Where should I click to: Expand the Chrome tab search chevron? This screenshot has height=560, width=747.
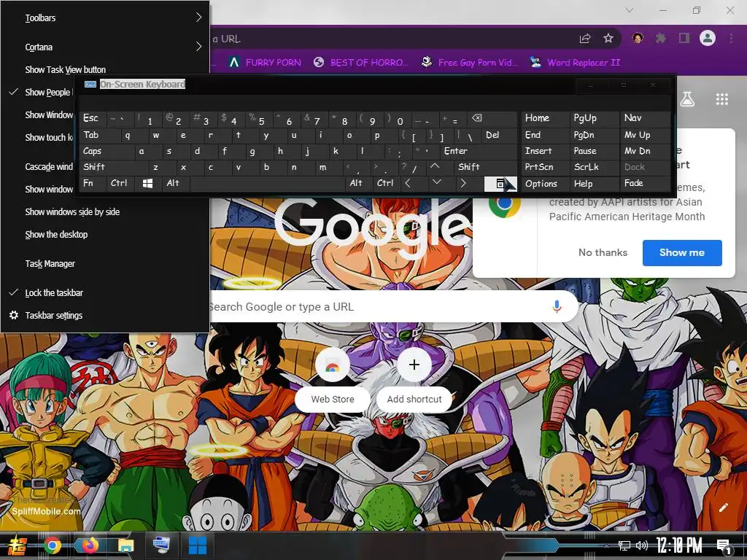630,10
